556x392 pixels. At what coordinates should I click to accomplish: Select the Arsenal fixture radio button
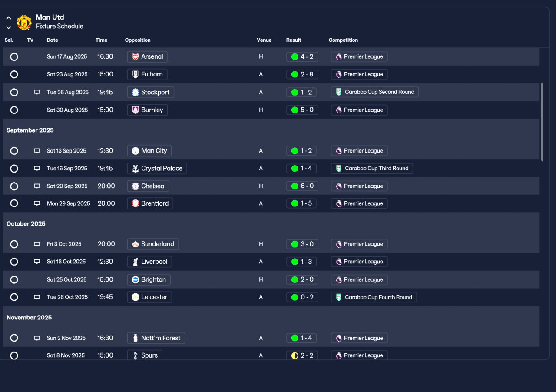coord(14,56)
